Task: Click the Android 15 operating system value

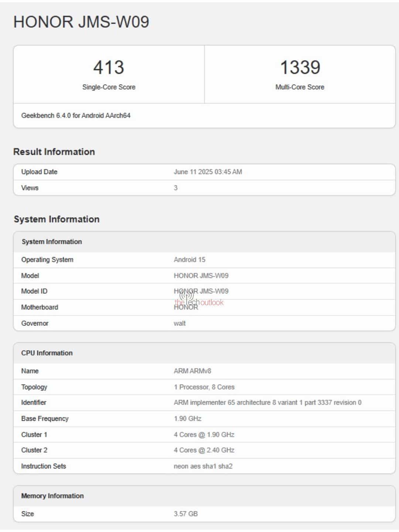Action: coord(189,260)
